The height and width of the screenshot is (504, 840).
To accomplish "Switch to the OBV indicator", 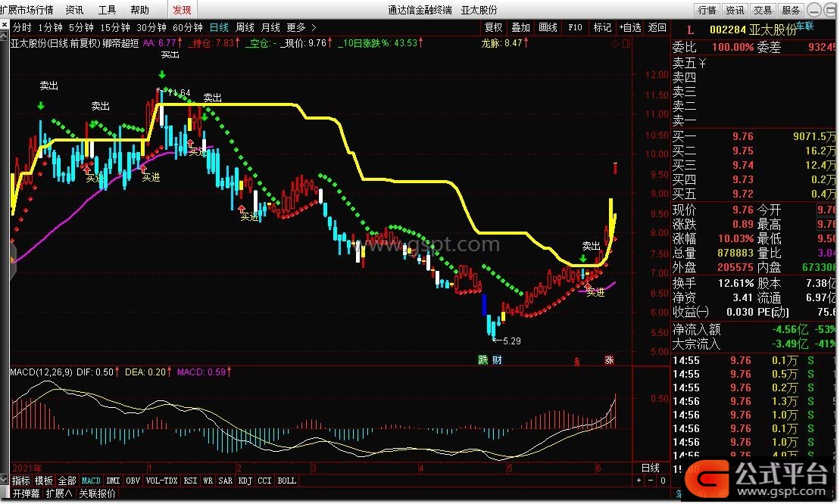I will (x=133, y=481).
